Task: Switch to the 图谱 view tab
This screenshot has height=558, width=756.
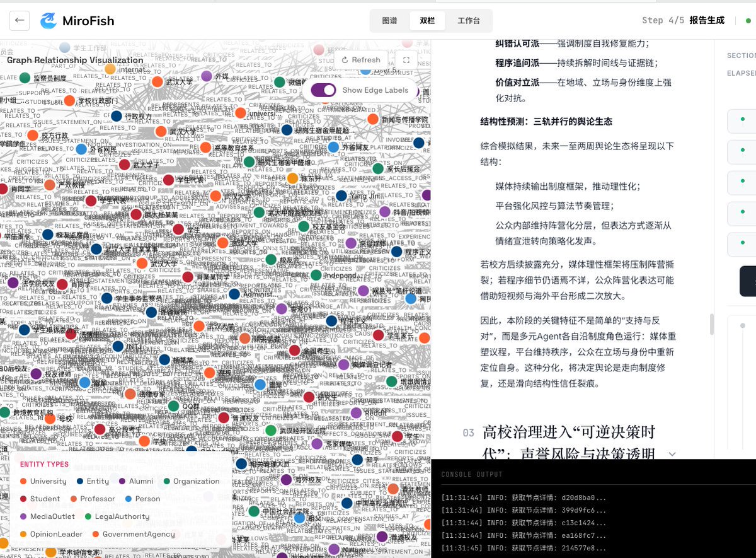Action: coord(390,21)
